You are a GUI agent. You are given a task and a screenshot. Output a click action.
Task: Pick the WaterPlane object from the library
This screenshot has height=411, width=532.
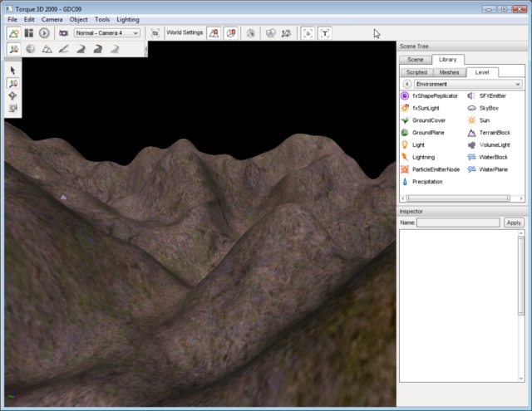[492, 169]
